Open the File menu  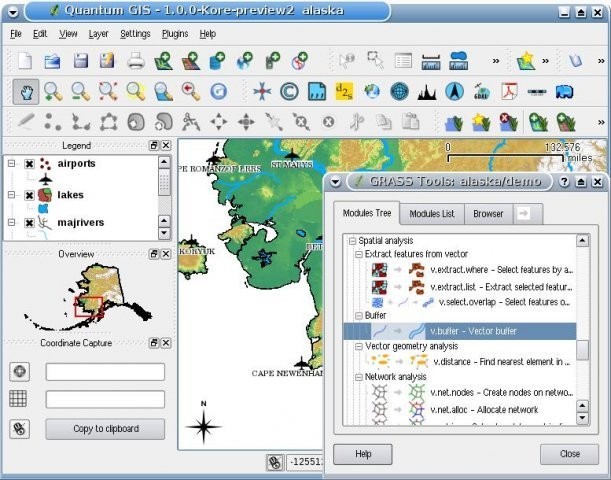coord(16,34)
